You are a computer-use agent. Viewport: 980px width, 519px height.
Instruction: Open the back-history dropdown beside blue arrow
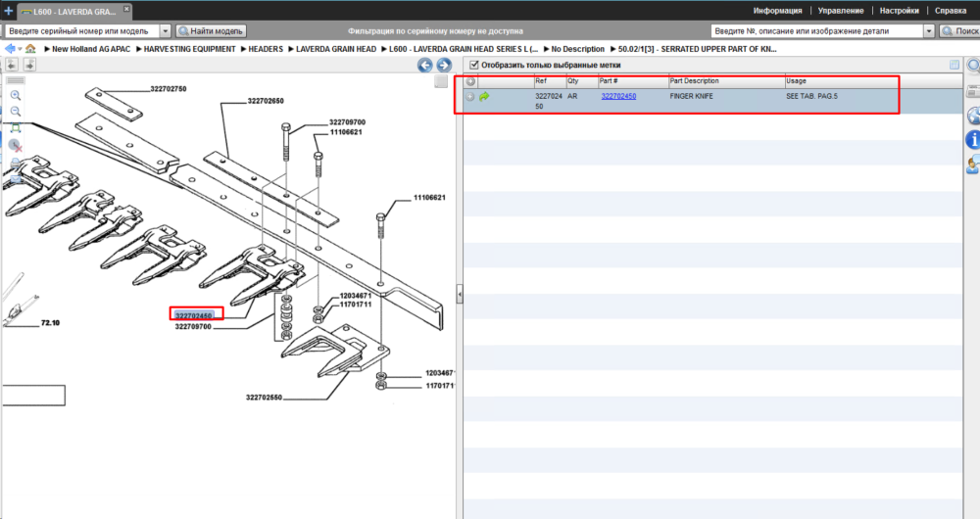coord(20,49)
